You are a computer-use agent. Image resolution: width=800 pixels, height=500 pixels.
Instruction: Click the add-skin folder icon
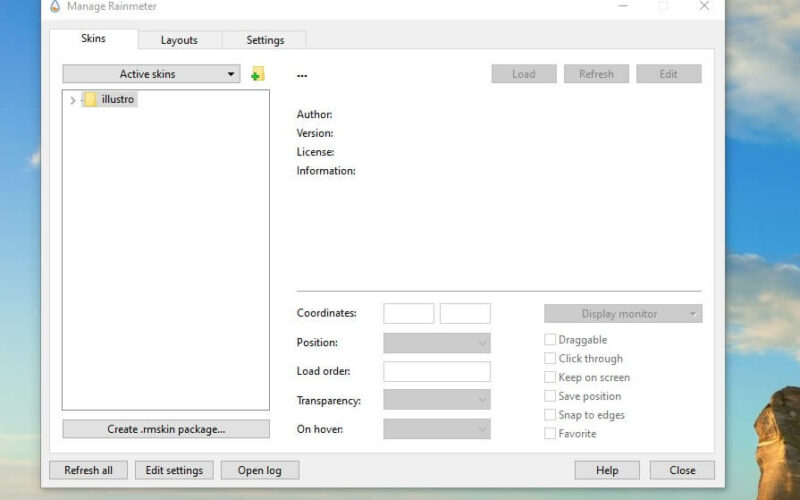[258, 74]
